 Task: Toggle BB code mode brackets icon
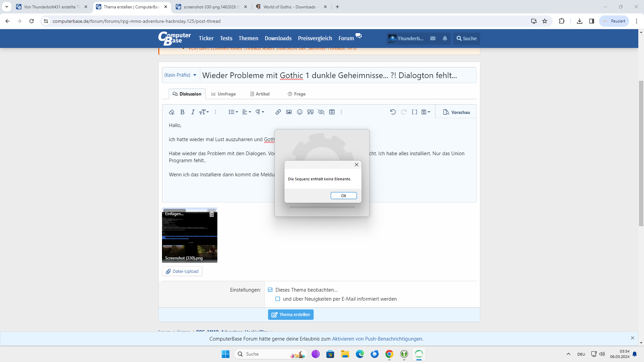click(415, 112)
